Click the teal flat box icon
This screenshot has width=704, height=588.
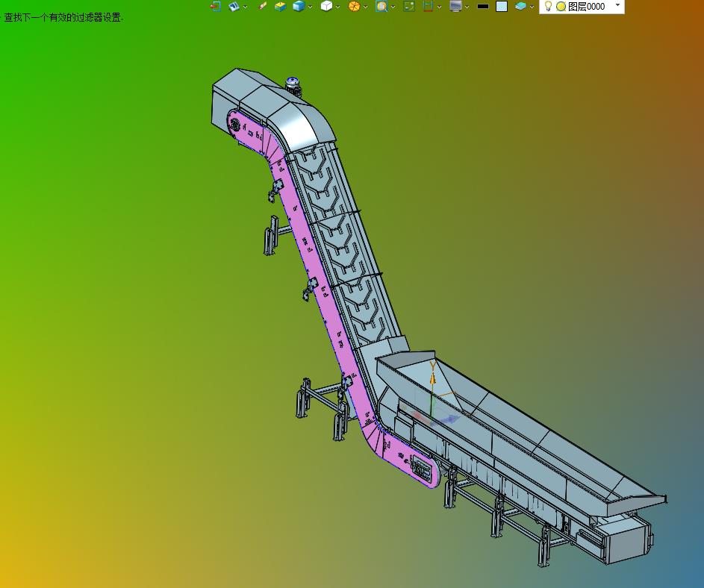pos(520,6)
